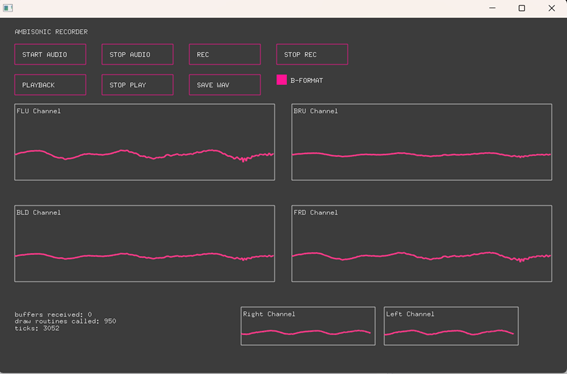Select the BRU Channel waveform panel

click(x=422, y=142)
